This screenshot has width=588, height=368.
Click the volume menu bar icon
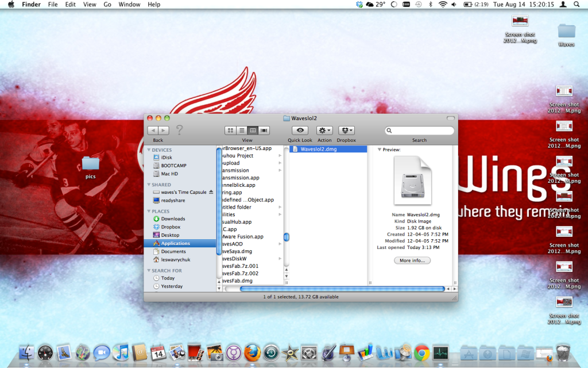click(x=454, y=5)
